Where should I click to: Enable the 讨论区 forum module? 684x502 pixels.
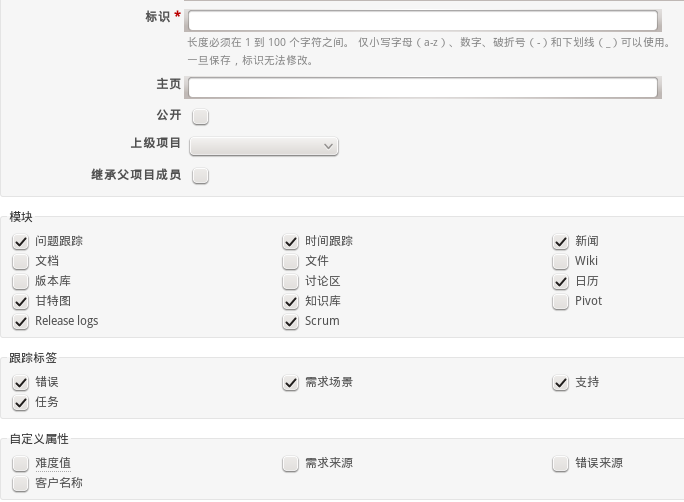(x=291, y=281)
